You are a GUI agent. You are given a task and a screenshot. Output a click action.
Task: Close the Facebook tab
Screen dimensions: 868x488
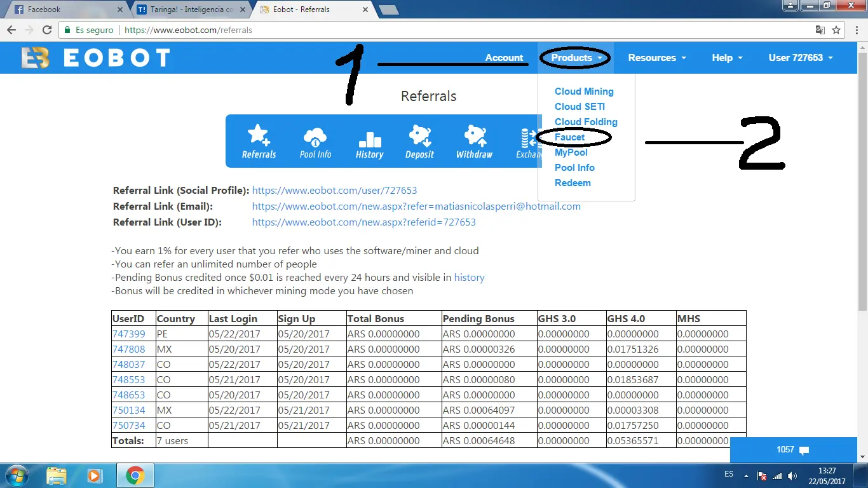tap(121, 10)
